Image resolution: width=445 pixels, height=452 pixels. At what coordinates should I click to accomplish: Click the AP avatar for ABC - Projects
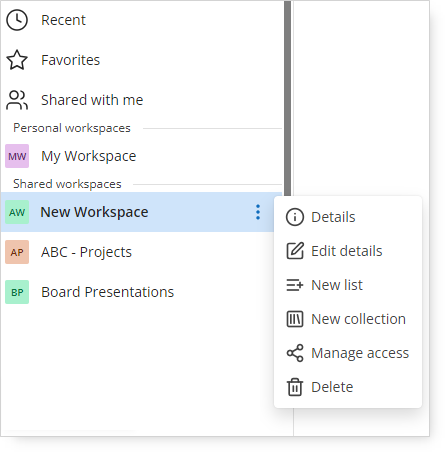(17, 252)
